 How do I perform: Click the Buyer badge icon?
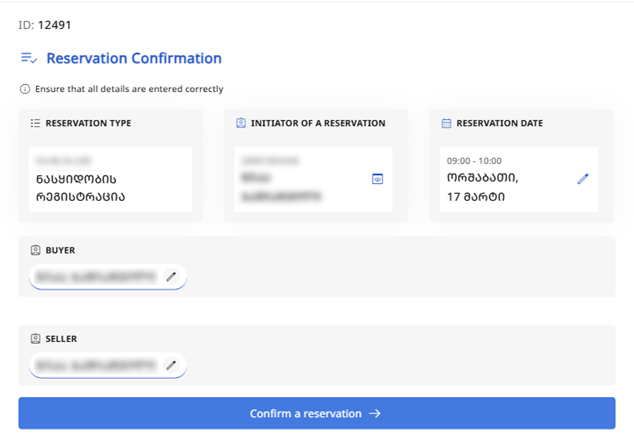click(35, 250)
